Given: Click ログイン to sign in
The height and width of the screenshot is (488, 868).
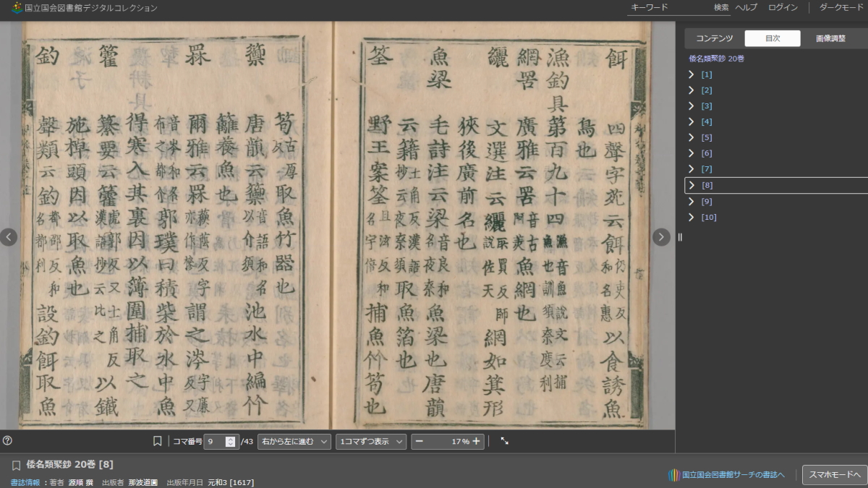Looking at the screenshot, I should (783, 7).
